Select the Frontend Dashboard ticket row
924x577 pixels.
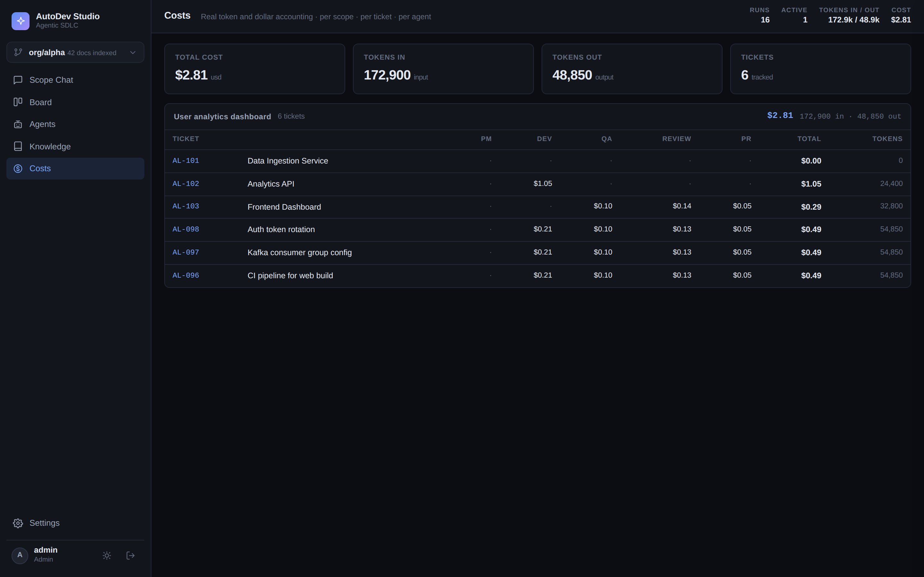[538, 207]
